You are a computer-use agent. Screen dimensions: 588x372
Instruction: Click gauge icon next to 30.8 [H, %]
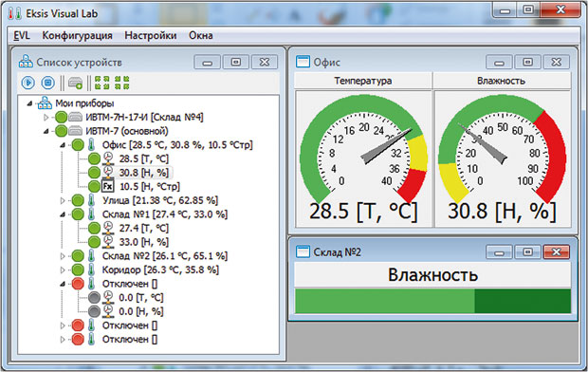(108, 173)
